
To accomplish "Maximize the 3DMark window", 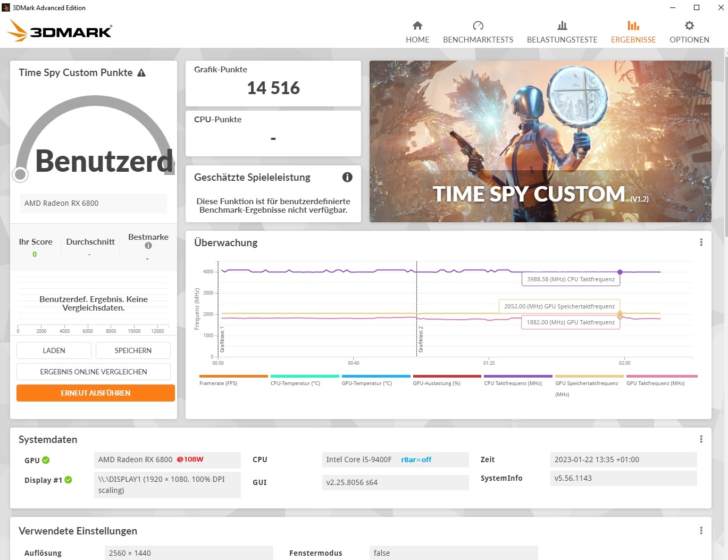I will coord(697,7).
